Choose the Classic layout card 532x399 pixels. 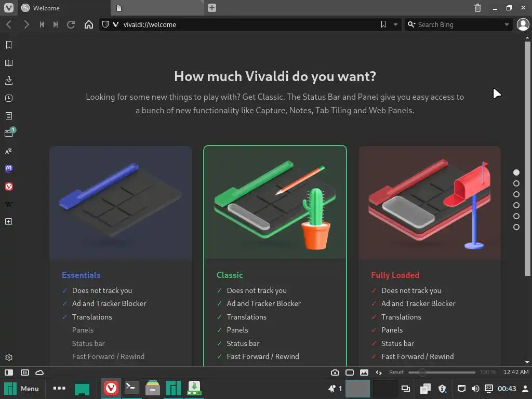pos(275,256)
